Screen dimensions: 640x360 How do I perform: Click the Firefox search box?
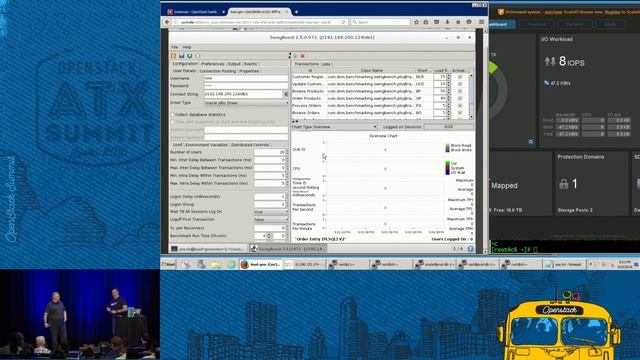tap(380, 22)
